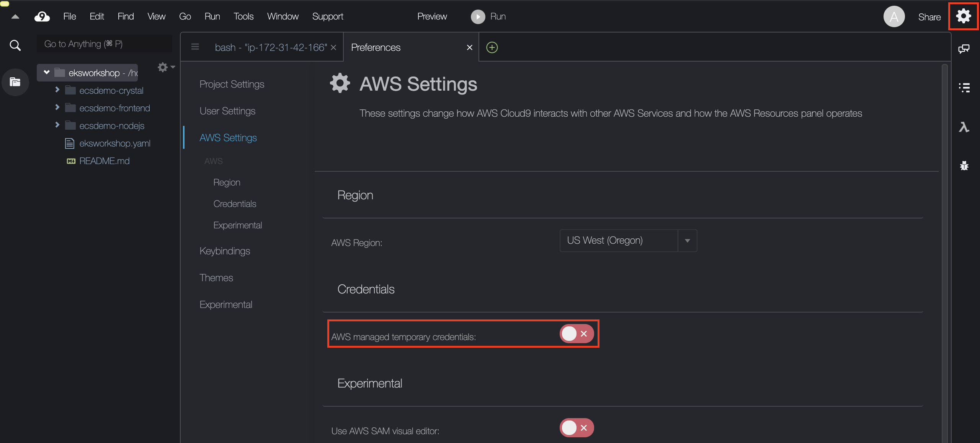Click the search magnifier icon
Viewport: 980px width, 443px height.
point(15,45)
